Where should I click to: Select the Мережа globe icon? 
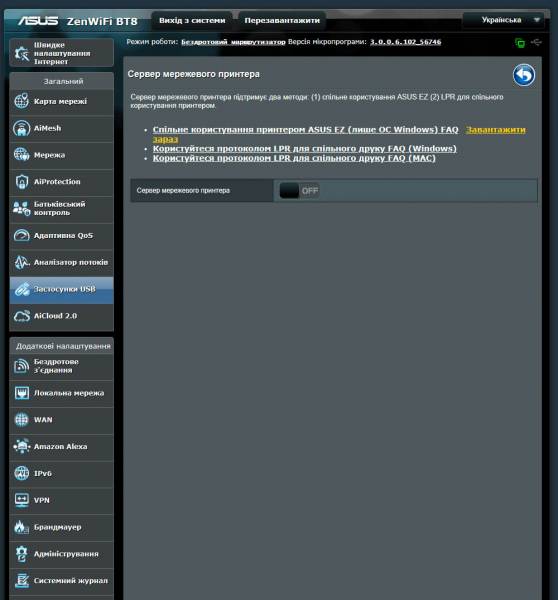coord(21,155)
